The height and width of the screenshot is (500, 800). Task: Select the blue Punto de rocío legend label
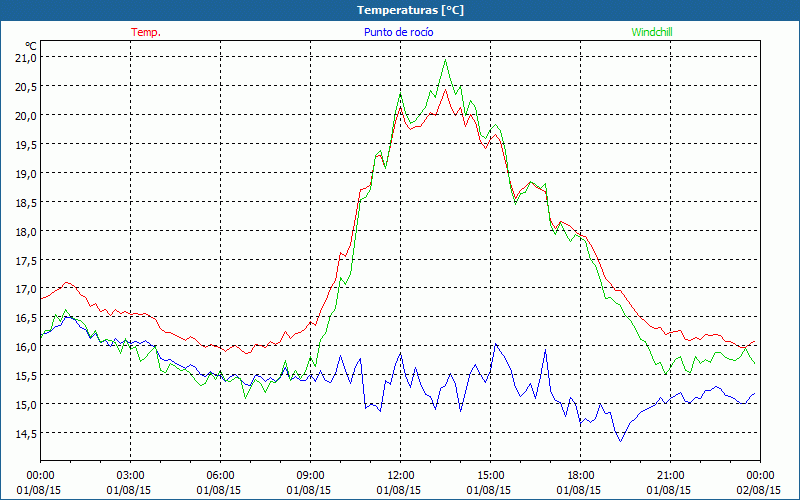tap(398, 32)
